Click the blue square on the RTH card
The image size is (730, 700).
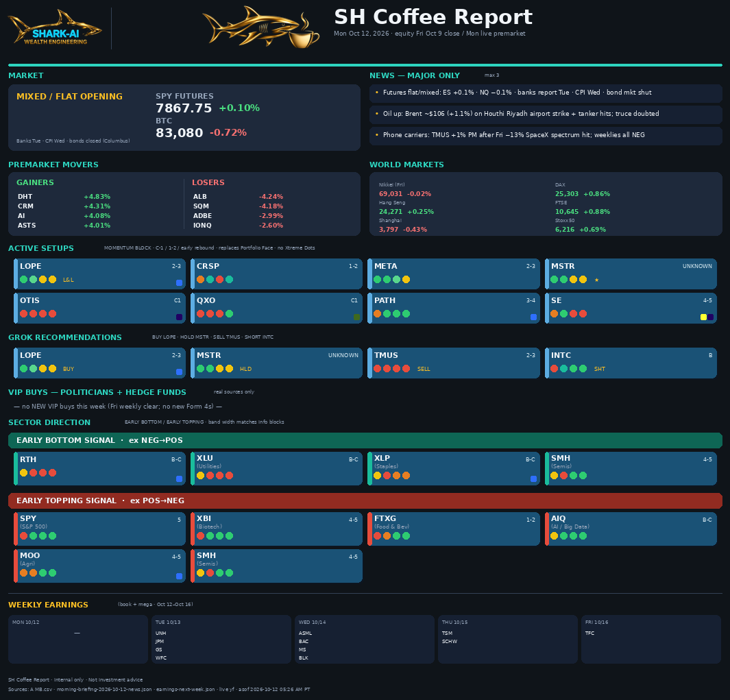pos(179,479)
